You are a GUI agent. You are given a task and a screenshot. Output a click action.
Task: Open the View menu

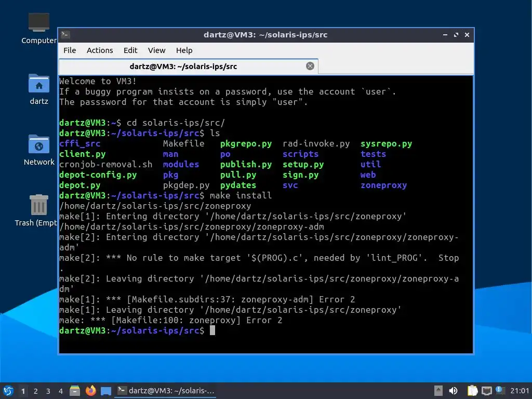coord(156,50)
